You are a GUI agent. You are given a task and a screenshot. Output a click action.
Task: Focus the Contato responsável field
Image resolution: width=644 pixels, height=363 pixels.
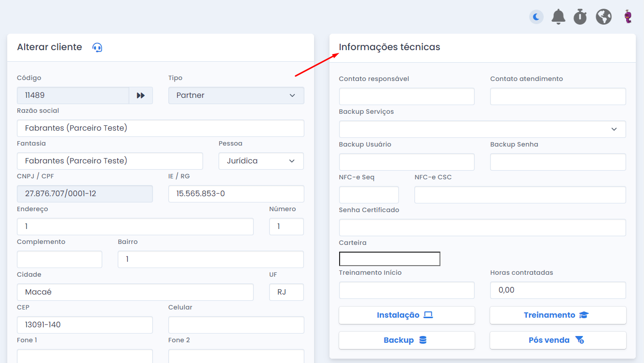tap(407, 96)
